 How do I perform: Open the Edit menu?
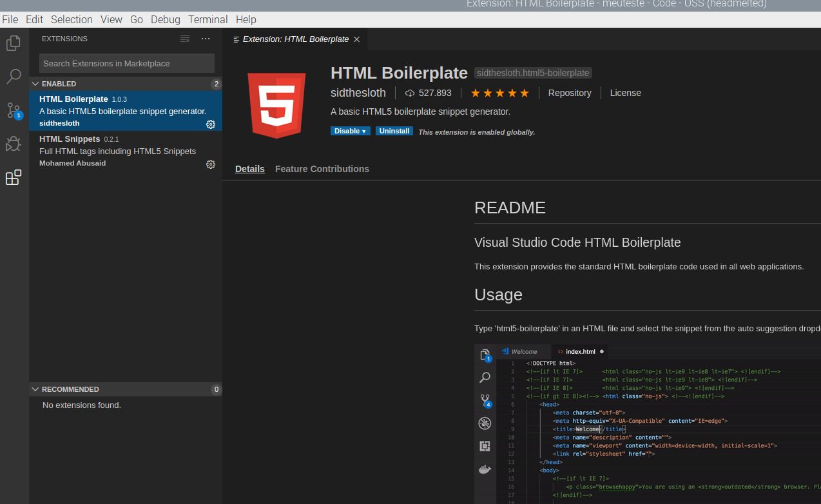[35, 19]
